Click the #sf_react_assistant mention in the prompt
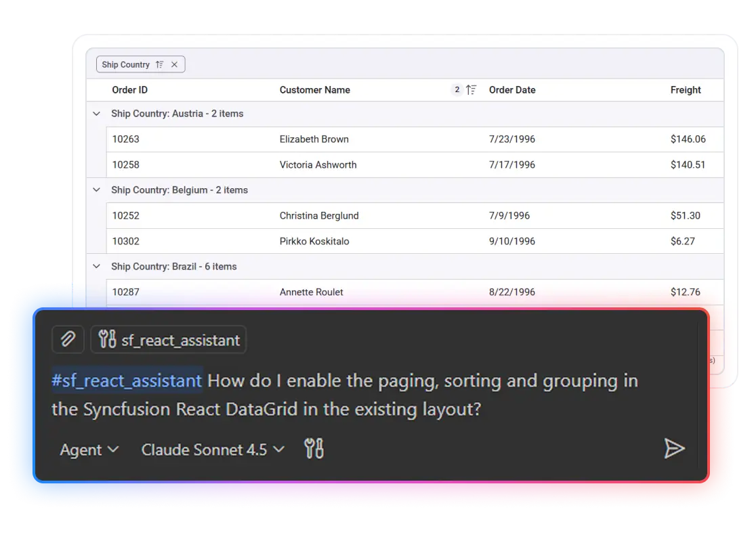Viewport: 756px width, 547px height. coord(126,380)
